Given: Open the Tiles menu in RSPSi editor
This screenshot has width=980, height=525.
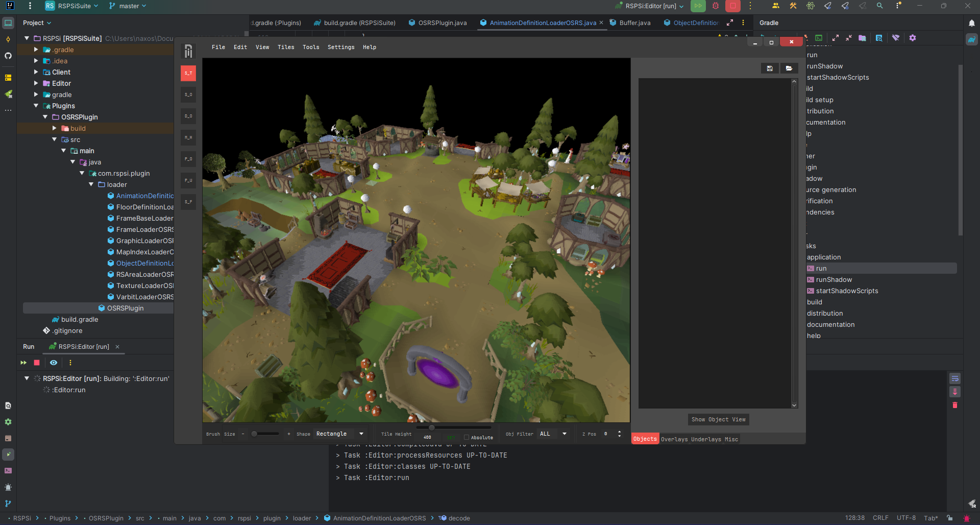Looking at the screenshot, I should [x=286, y=47].
